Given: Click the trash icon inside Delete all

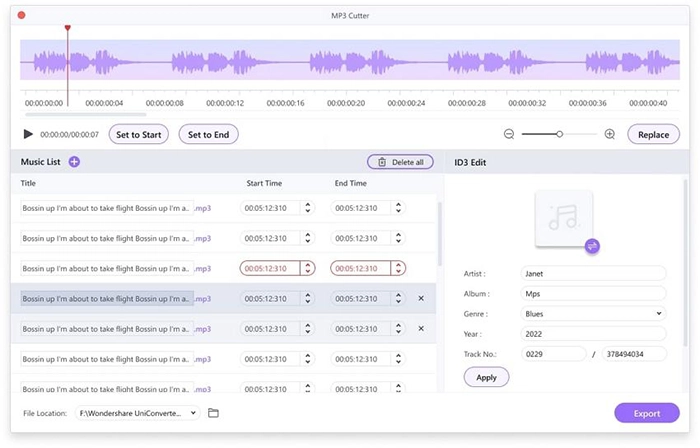Looking at the screenshot, I should [382, 162].
